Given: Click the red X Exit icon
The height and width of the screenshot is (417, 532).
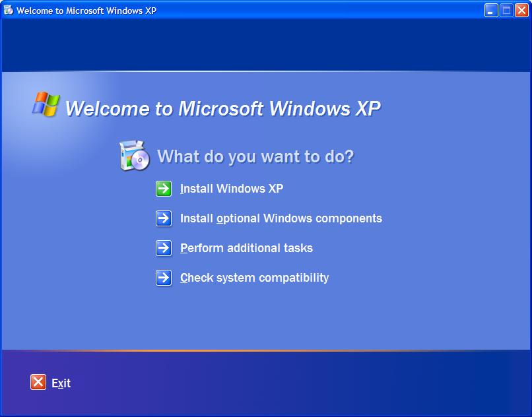Looking at the screenshot, I should (x=38, y=382).
